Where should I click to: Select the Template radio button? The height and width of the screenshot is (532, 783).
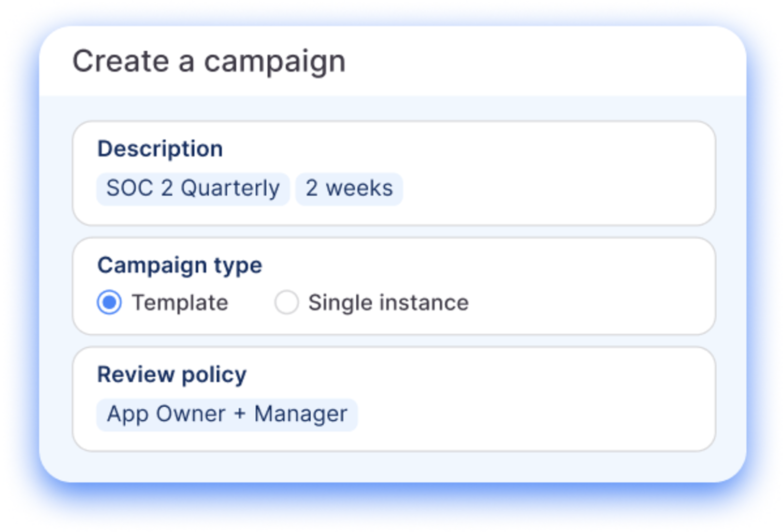[109, 302]
